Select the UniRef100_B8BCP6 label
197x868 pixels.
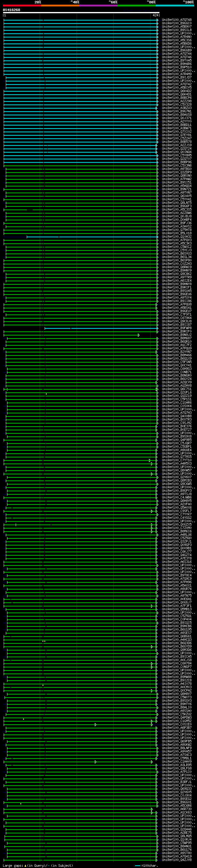coord(177,98)
